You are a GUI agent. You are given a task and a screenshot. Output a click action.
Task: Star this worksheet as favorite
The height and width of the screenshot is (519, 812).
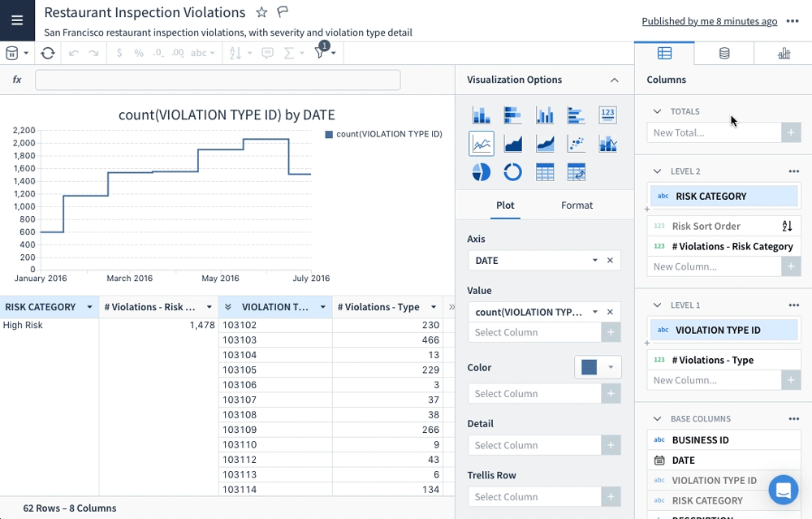coord(261,12)
